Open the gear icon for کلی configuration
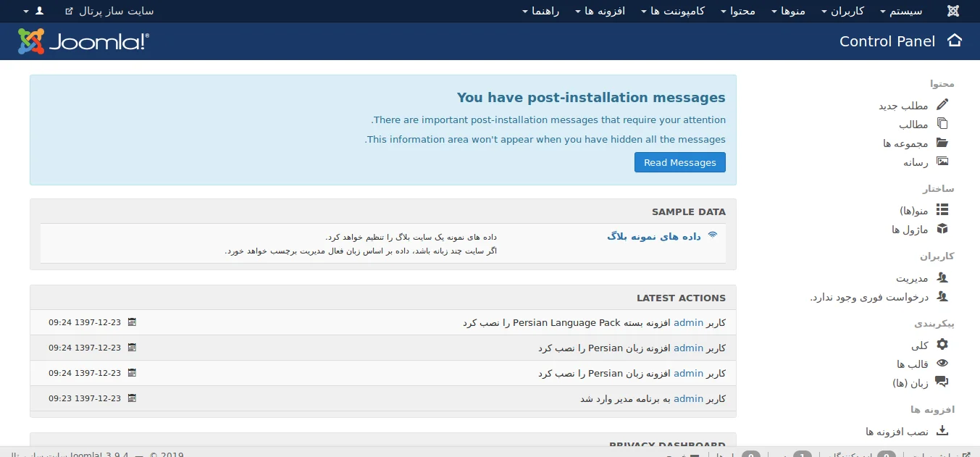Screen dimensions: 980x457 942,344
